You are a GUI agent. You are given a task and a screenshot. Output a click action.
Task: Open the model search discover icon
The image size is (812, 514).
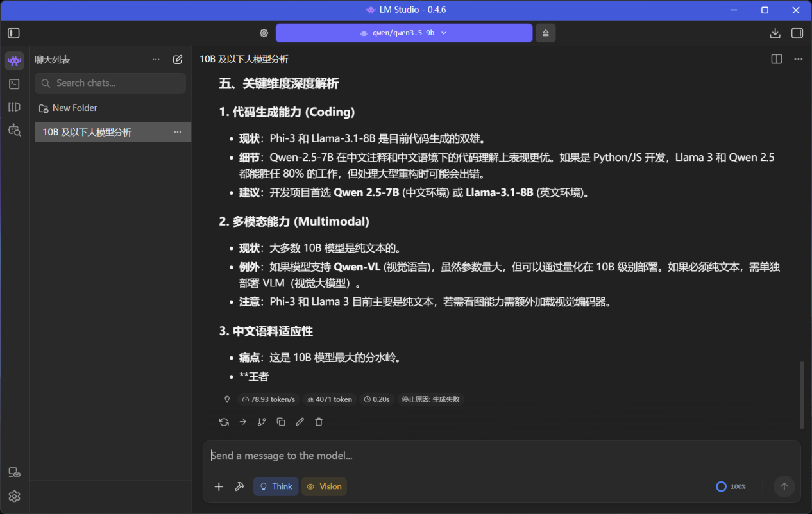coord(14,130)
